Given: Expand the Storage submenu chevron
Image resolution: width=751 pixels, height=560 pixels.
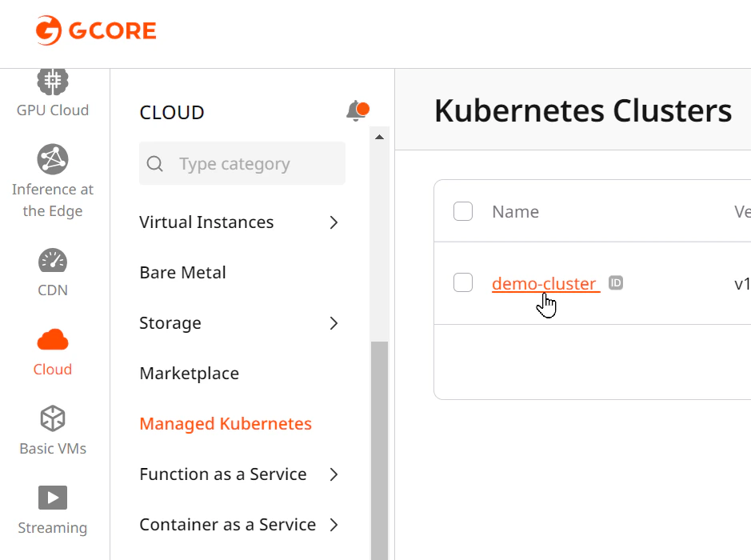Looking at the screenshot, I should (x=334, y=323).
